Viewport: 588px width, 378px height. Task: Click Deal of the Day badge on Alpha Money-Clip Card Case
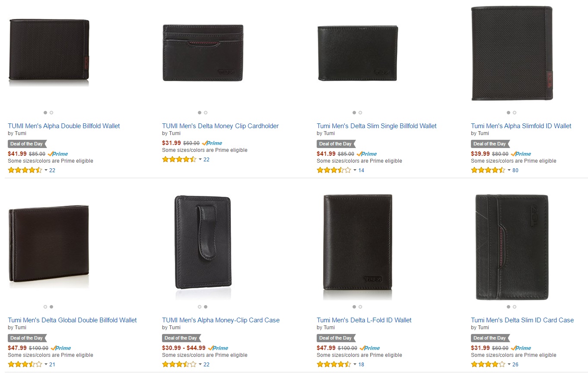tap(181, 338)
